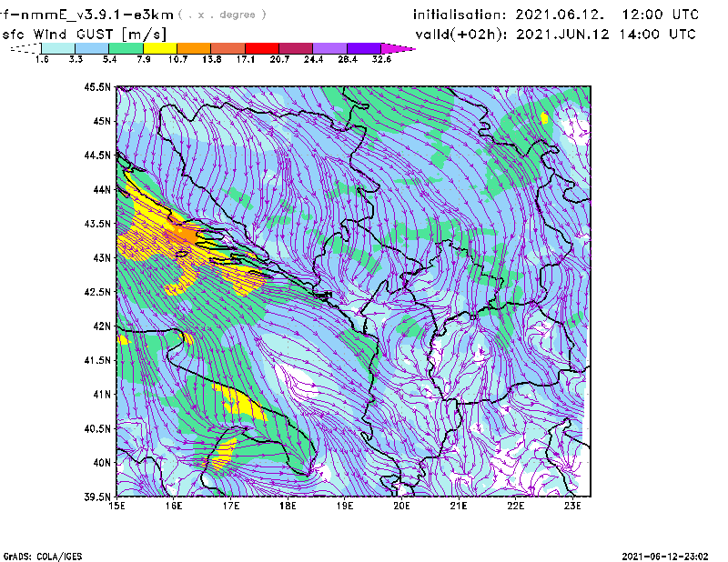Viewport: 728px width, 562px height.
Task: Click the '22E' longitude label
Action: [x=515, y=506]
